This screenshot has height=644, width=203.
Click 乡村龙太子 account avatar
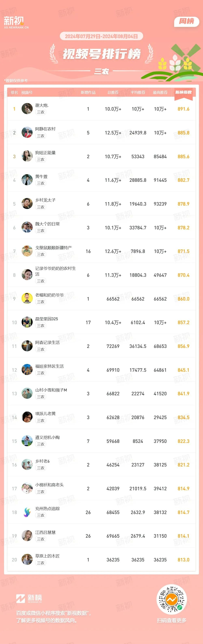coord(27,204)
